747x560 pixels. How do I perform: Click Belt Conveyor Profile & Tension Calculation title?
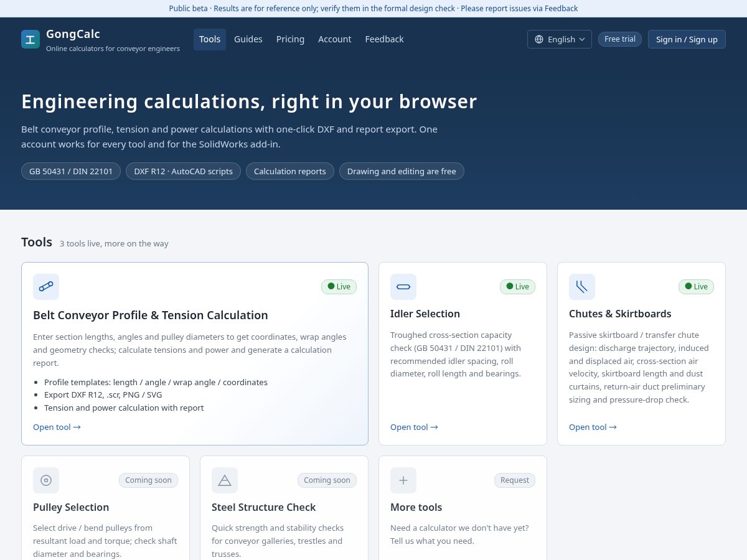(x=151, y=315)
